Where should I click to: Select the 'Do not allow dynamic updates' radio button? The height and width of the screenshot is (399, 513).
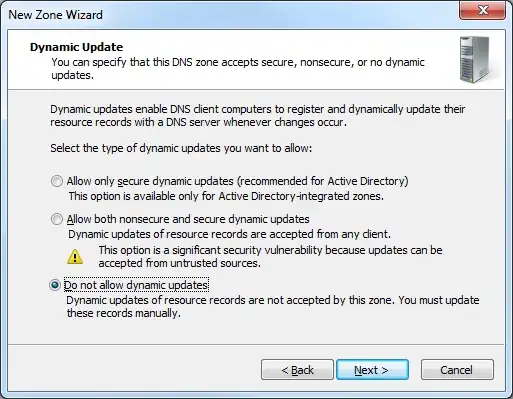coord(55,285)
